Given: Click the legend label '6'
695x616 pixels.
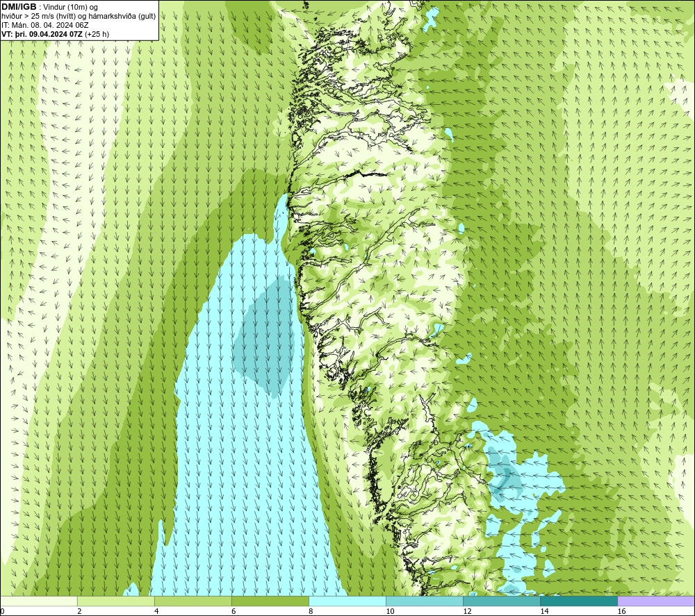Looking at the screenshot, I should [234, 611].
